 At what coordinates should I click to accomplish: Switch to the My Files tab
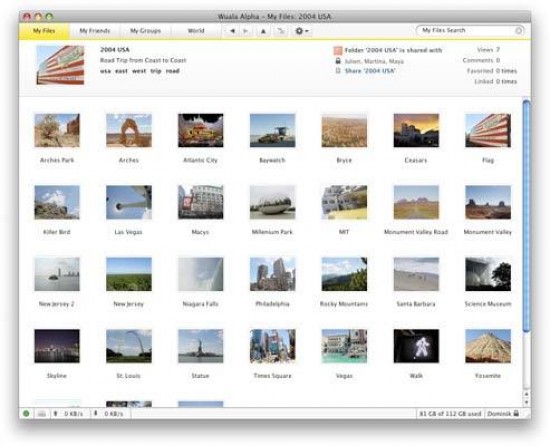[44, 31]
